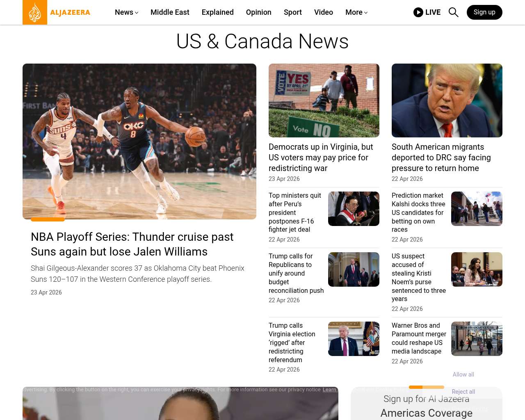Open the Middle East section

pos(170,12)
